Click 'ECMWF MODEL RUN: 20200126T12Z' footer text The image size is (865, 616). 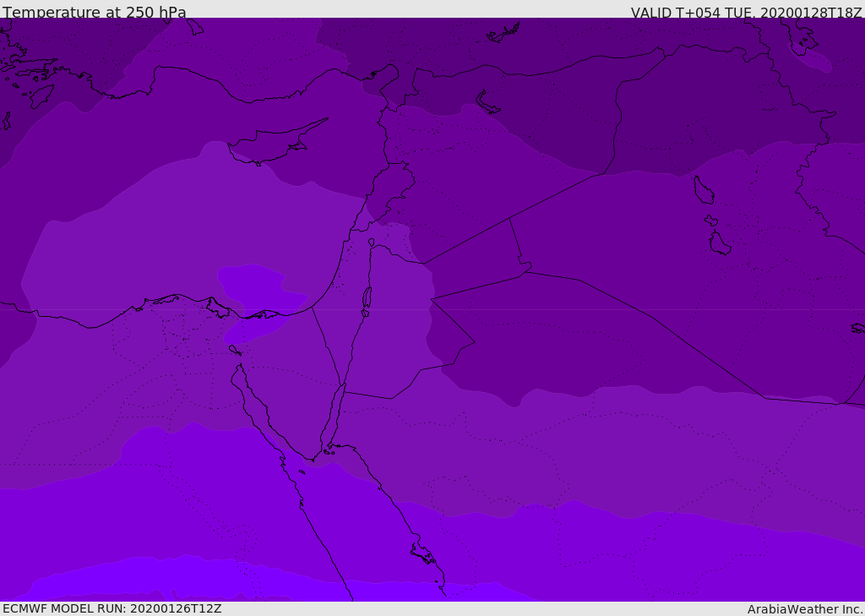[112, 609]
